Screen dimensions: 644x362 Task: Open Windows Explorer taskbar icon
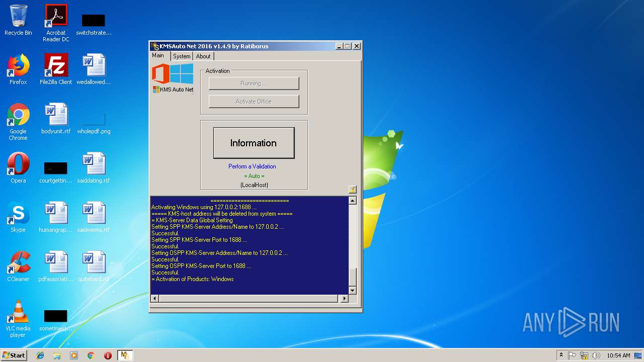click(57, 355)
